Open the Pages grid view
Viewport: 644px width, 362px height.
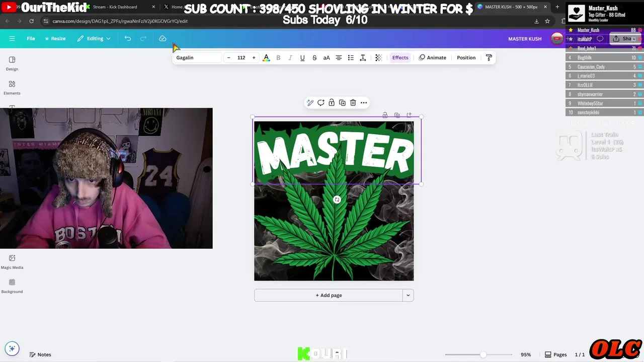coord(556,354)
